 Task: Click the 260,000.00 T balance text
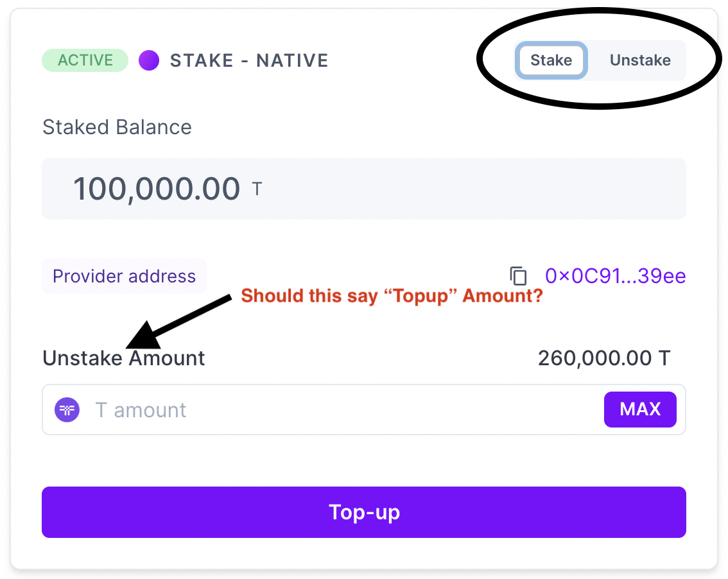tap(603, 358)
